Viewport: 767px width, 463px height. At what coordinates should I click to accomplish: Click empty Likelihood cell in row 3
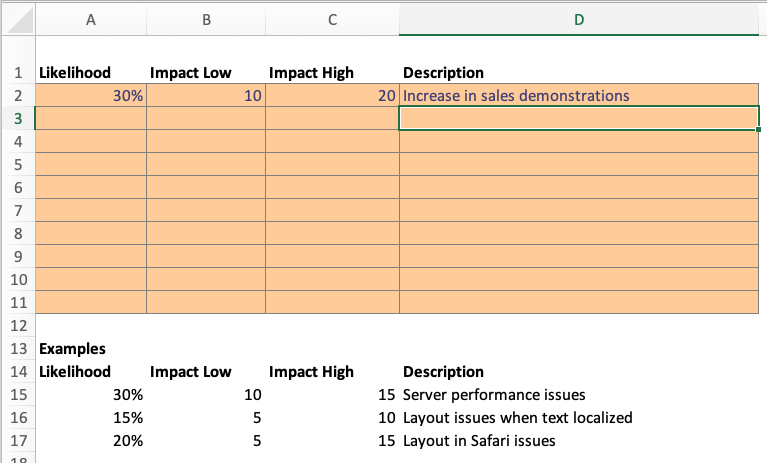tap(91, 118)
